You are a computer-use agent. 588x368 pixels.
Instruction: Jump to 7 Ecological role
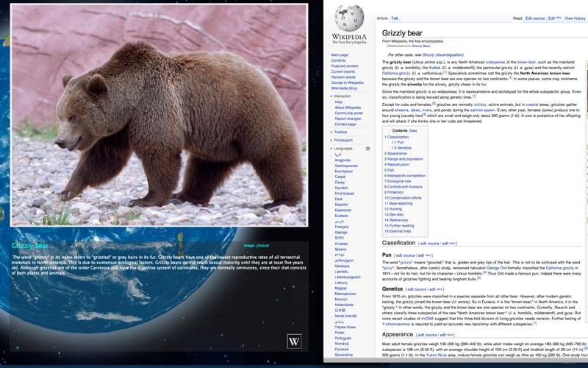398,181
